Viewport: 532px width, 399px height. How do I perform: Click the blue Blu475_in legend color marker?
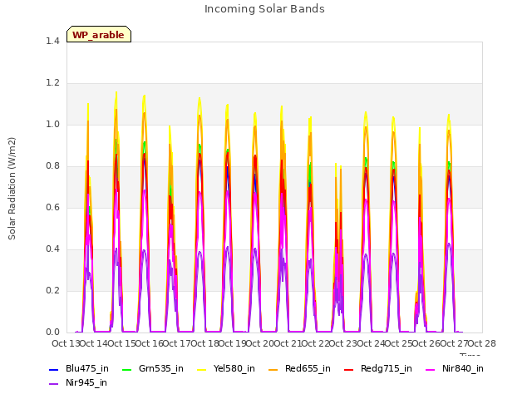[x=54, y=369]
